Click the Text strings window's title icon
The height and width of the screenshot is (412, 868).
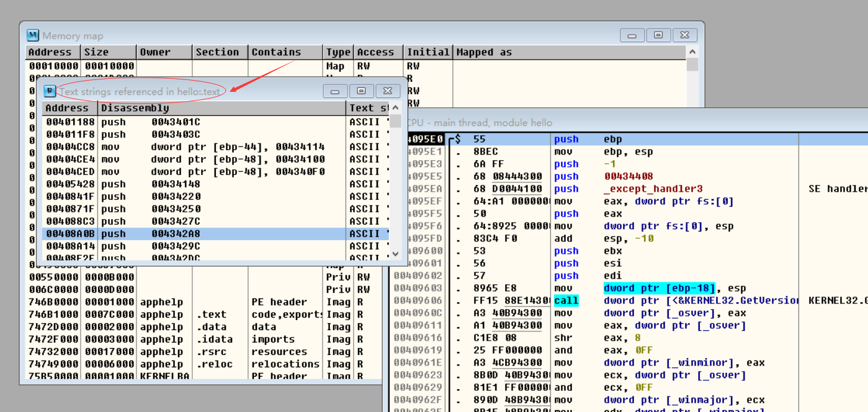(x=50, y=91)
